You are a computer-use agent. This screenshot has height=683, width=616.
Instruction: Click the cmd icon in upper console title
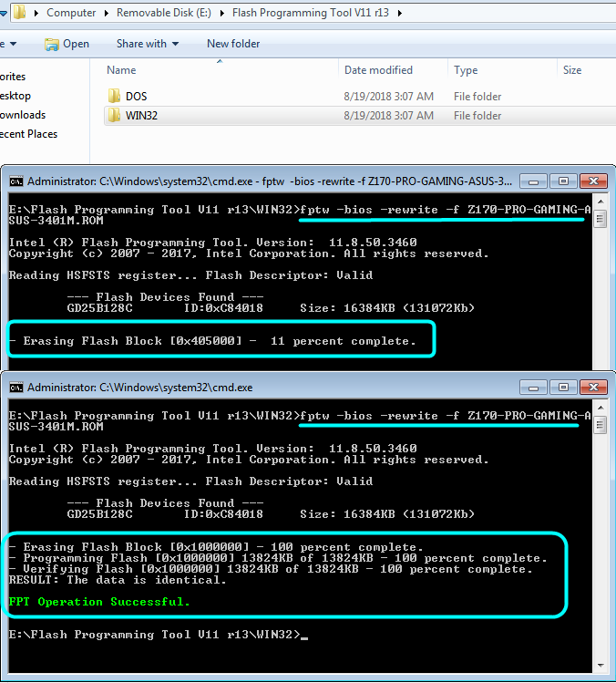click(x=16, y=181)
